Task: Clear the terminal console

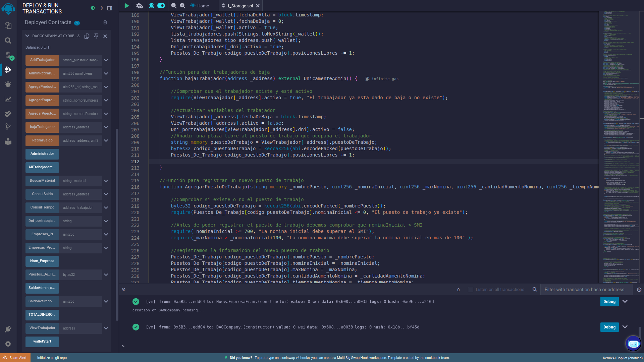Action: coord(639,290)
